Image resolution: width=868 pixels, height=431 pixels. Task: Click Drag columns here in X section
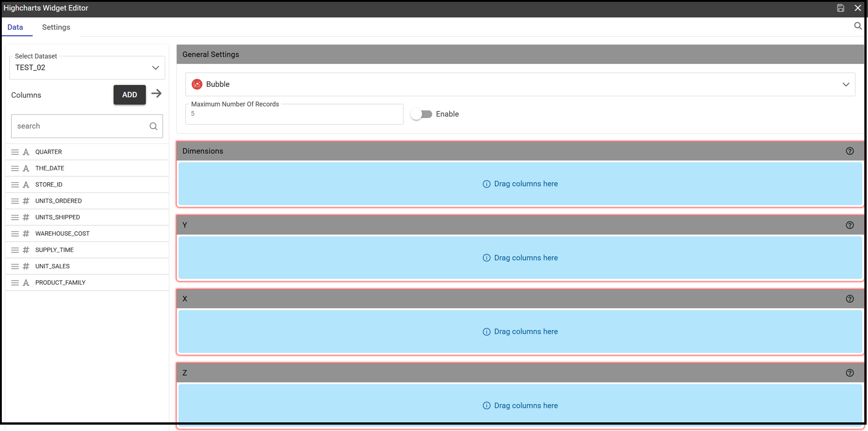tap(526, 332)
